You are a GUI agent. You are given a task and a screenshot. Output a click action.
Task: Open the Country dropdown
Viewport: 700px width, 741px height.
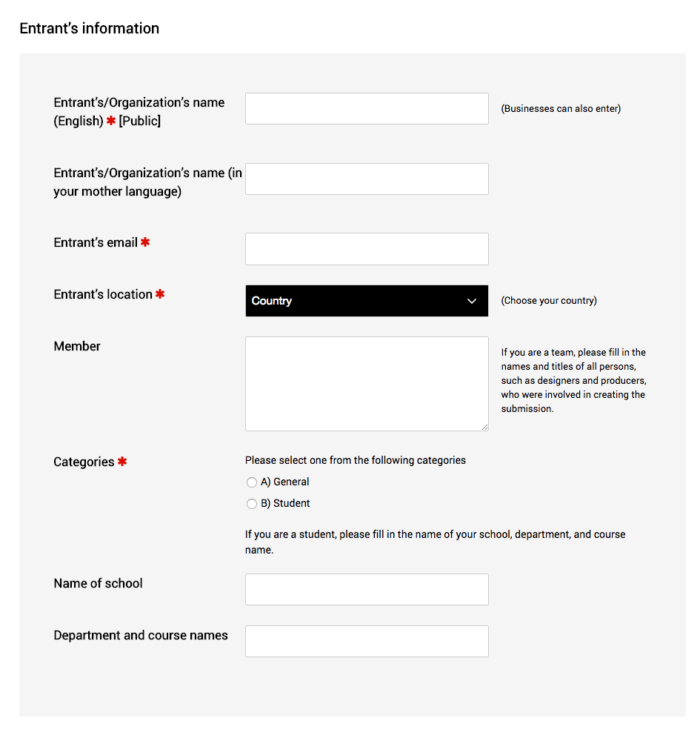[367, 301]
